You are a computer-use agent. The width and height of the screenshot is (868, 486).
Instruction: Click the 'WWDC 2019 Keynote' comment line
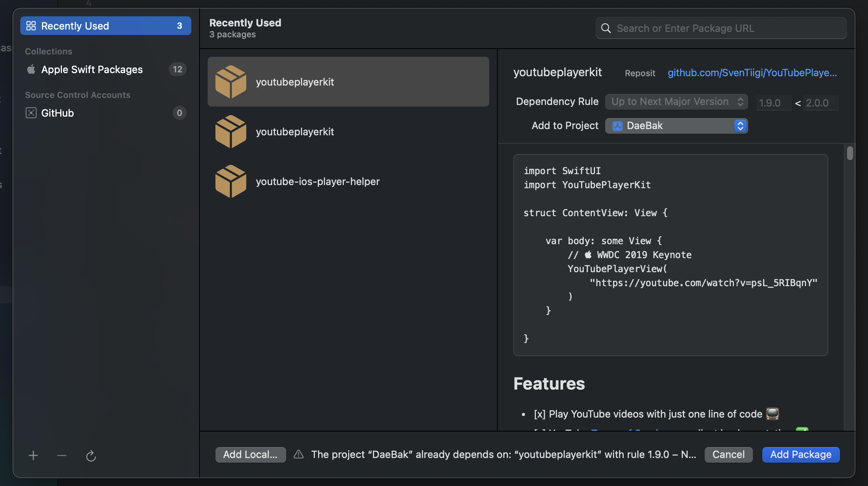(630, 255)
